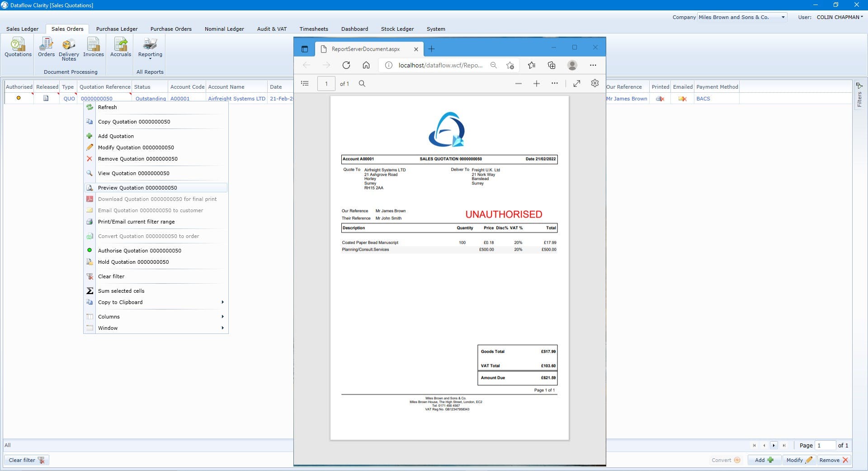Open the Invoices ribbon icon

tap(94, 48)
